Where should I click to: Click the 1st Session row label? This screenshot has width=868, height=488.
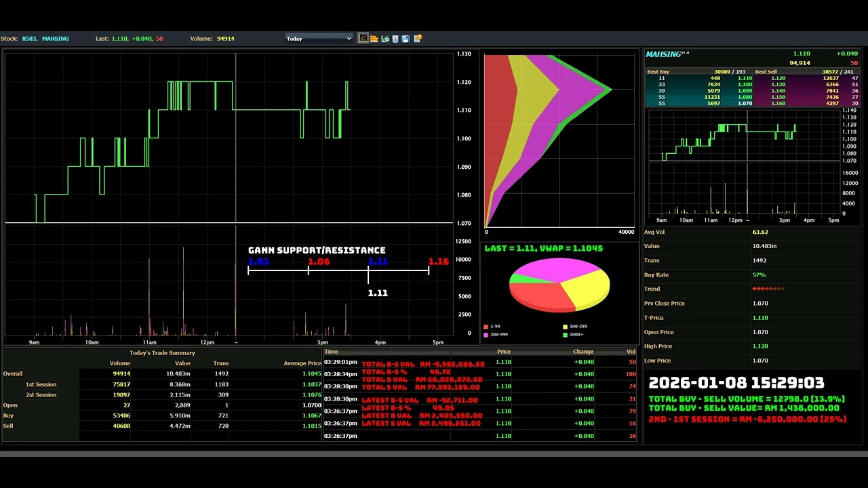point(41,384)
